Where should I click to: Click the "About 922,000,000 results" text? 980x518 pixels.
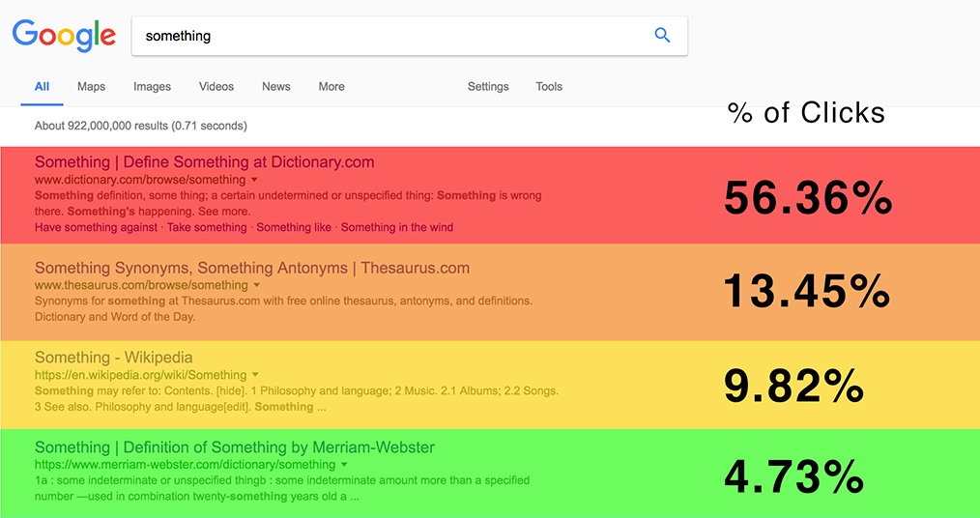[x=141, y=126]
